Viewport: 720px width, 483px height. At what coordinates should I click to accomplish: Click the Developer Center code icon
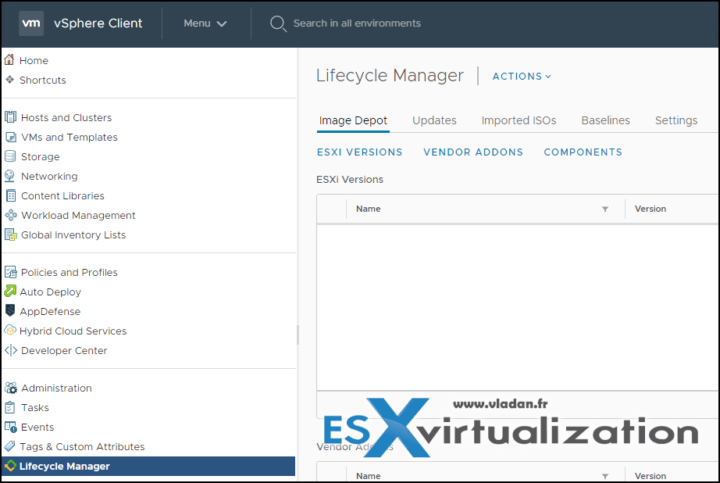tap(11, 350)
